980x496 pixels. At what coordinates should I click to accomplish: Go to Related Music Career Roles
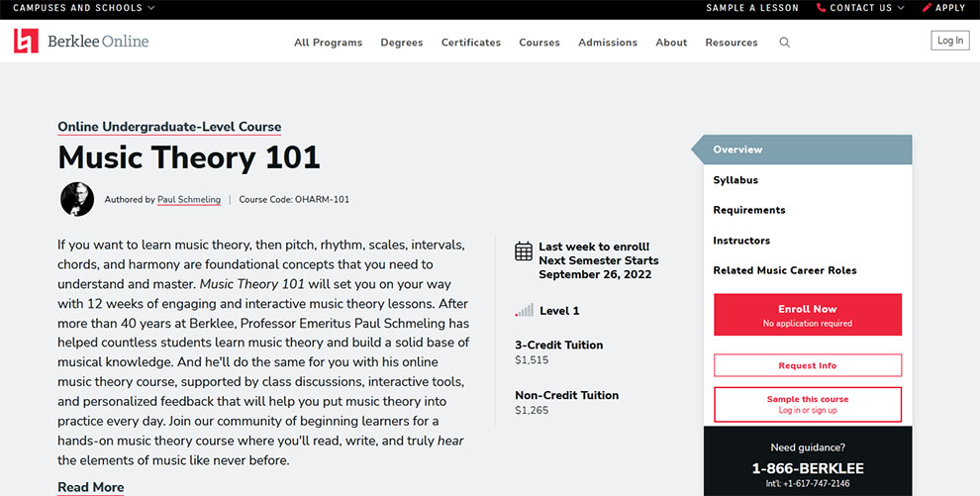coord(785,270)
